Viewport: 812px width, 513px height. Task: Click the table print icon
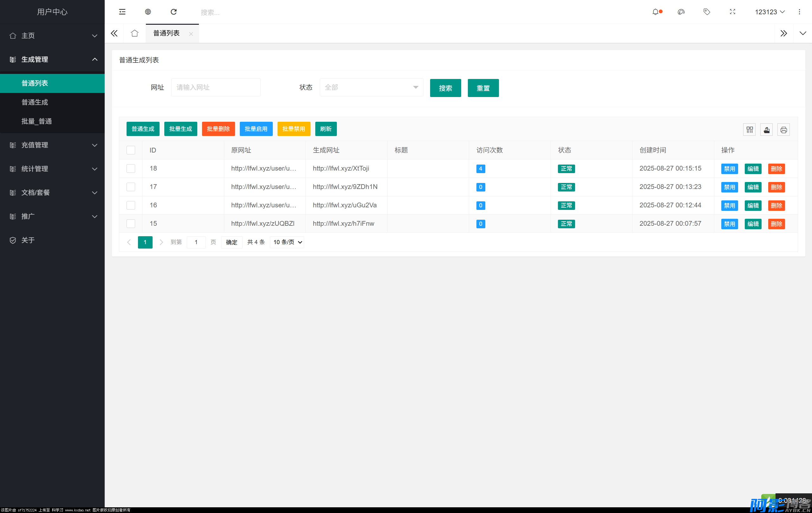pyautogui.click(x=783, y=130)
